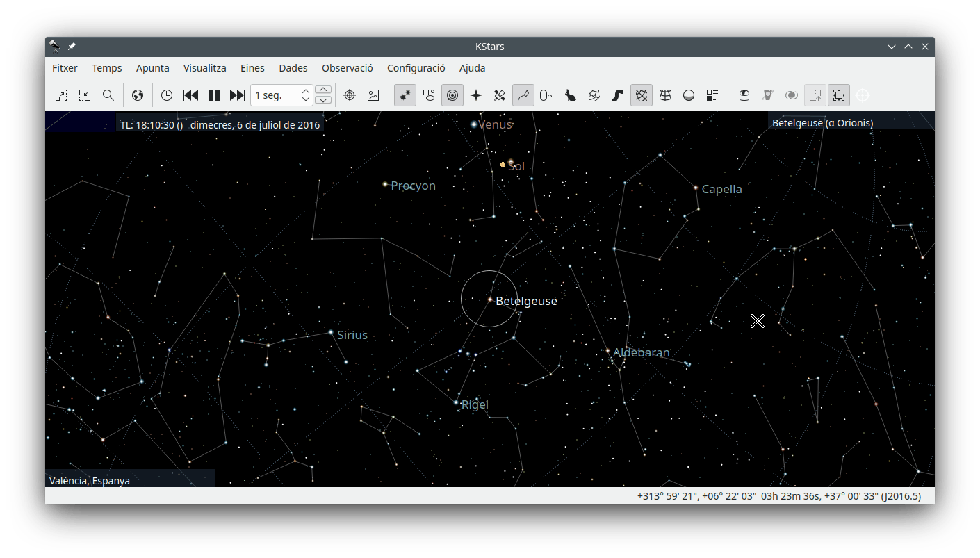The image size is (980, 558).
Task: Open the set time clock icon
Action: pyautogui.click(x=167, y=95)
